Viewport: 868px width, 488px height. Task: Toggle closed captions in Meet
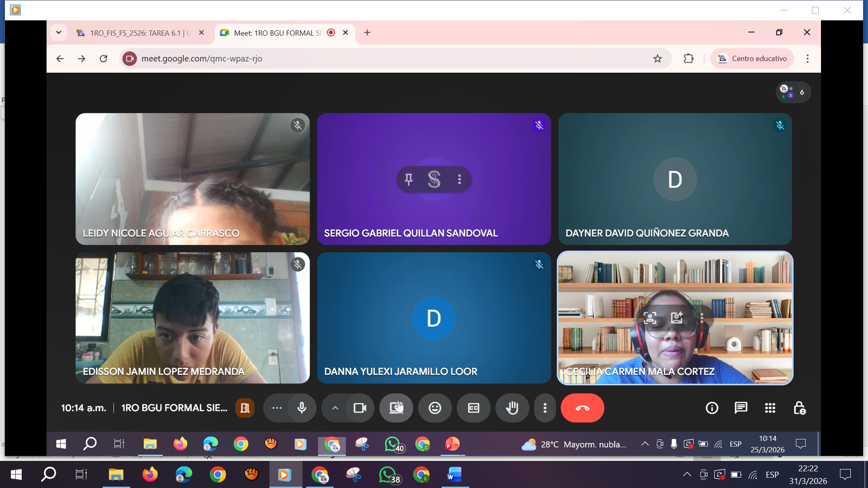click(x=473, y=408)
